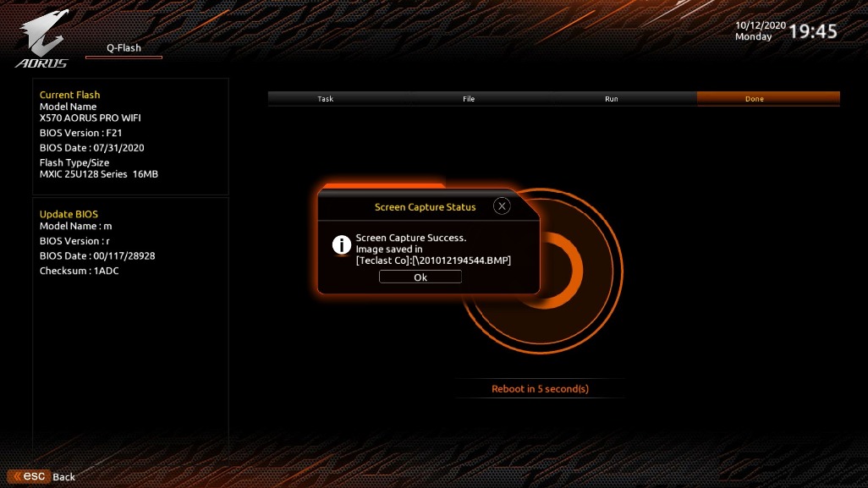Click the Monday weekday label

click(754, 37)
